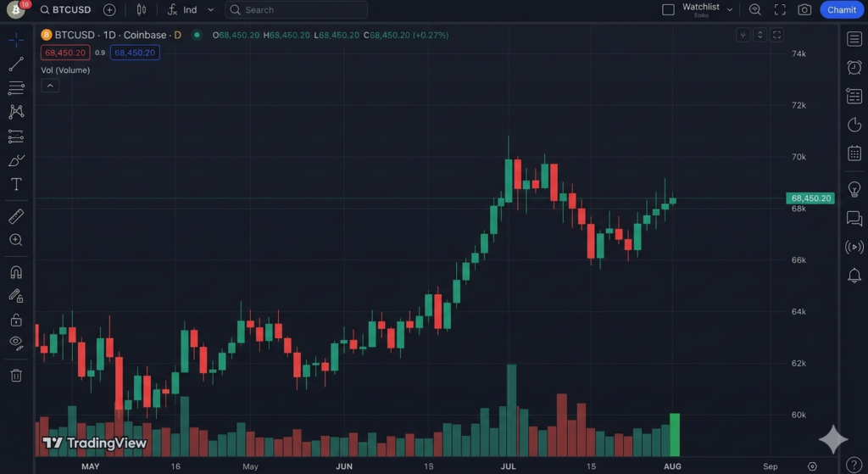Viewport: 868px width, 474px height.
Task: Click the blue Chamit button
Action: click(x=842, y=10)
